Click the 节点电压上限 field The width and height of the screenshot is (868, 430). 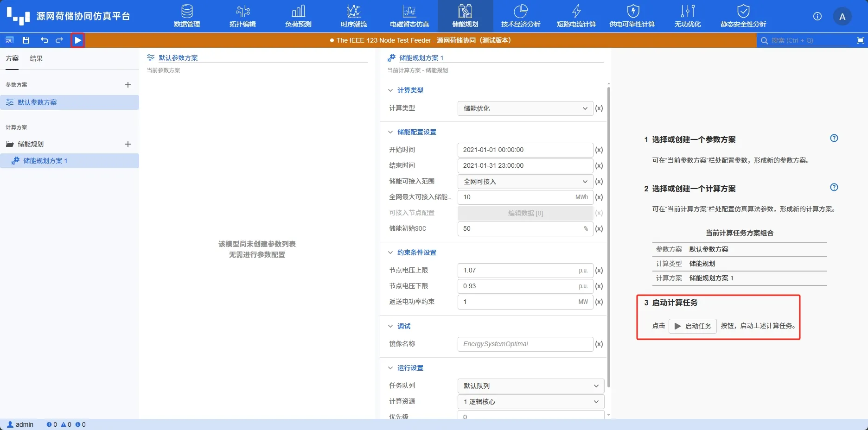pos(525,271)
